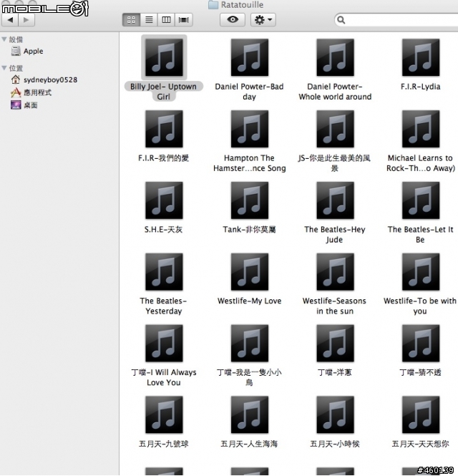Click the file name text Billy Joel- Uptown Girl

164,92
